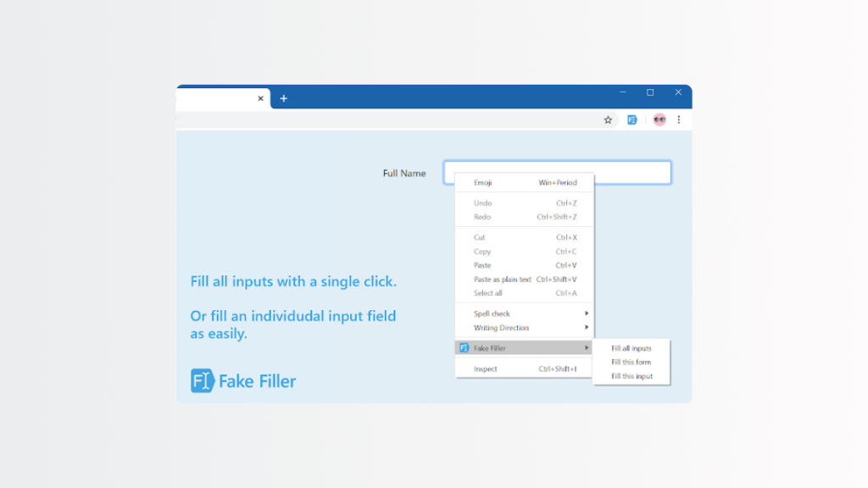868x488 pixels.
Task: Maximize the browser window
Action: coord(650,92)
